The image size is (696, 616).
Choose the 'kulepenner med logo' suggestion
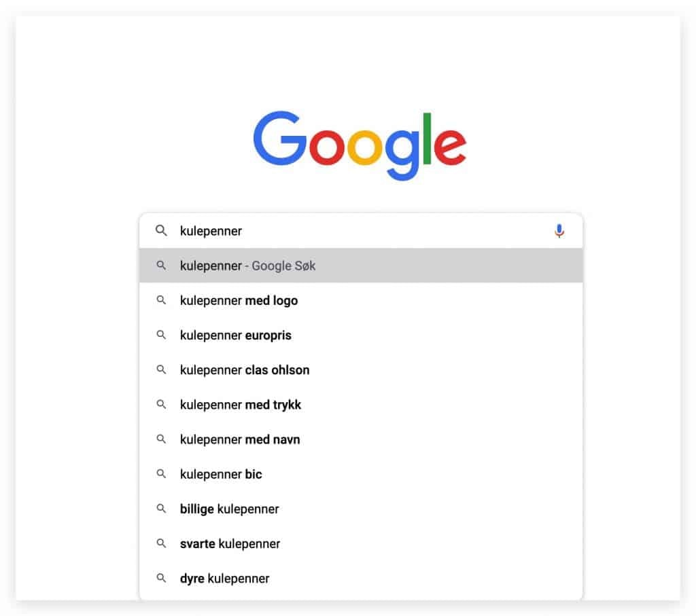click(x=360, y=300)
